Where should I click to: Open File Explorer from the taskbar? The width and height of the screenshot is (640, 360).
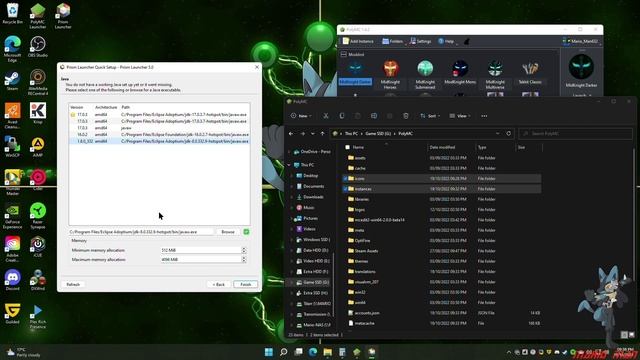coord(328,352)
